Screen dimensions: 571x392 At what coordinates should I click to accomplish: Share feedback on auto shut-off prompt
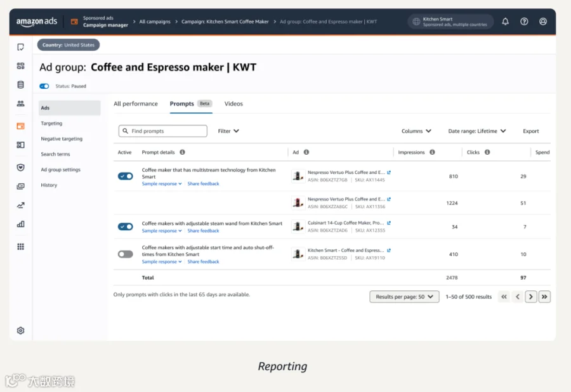203,262
